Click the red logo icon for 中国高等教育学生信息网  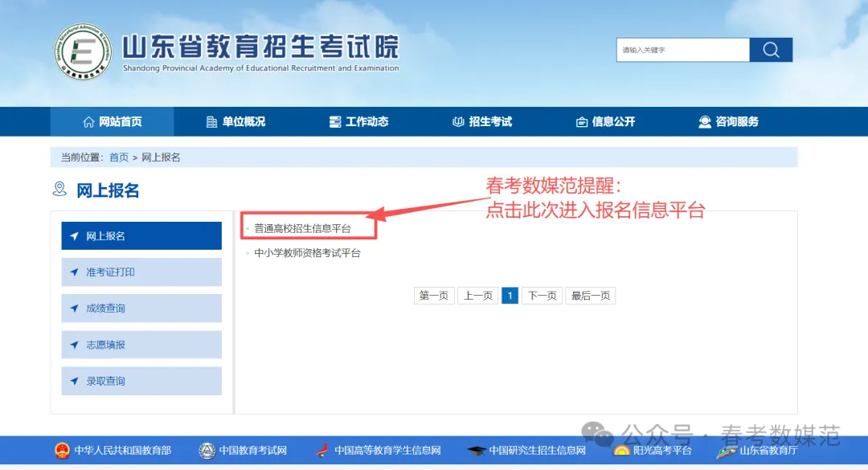point(321,451)
